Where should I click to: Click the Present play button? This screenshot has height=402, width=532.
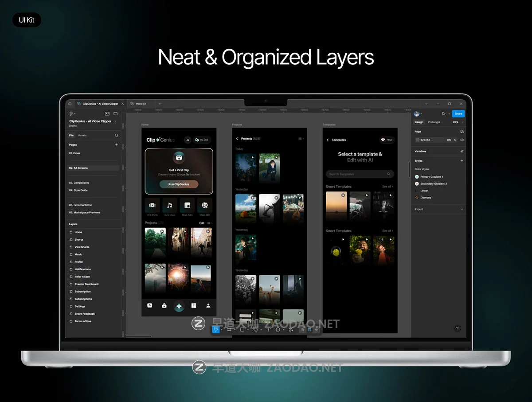click(443, 114)
